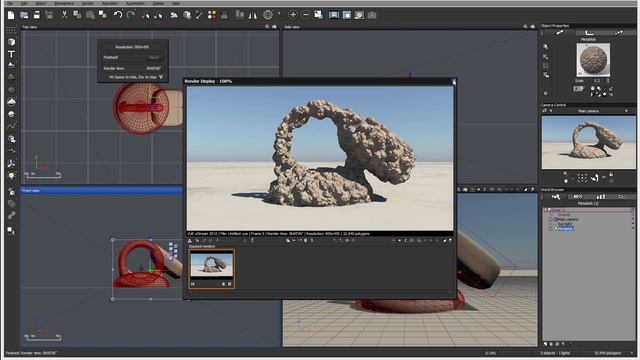Click the Copy icon next to the scissors

click(x=77, y=15)
